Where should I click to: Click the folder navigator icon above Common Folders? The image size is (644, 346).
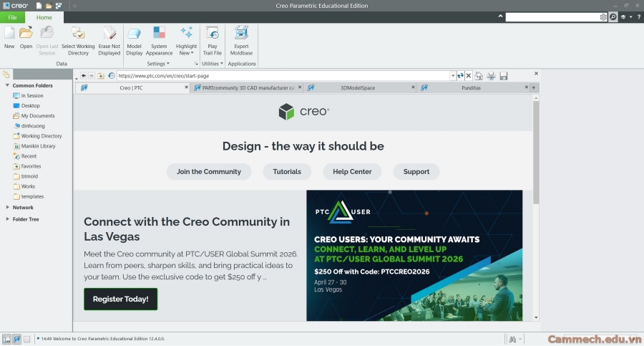click(6, 75)
